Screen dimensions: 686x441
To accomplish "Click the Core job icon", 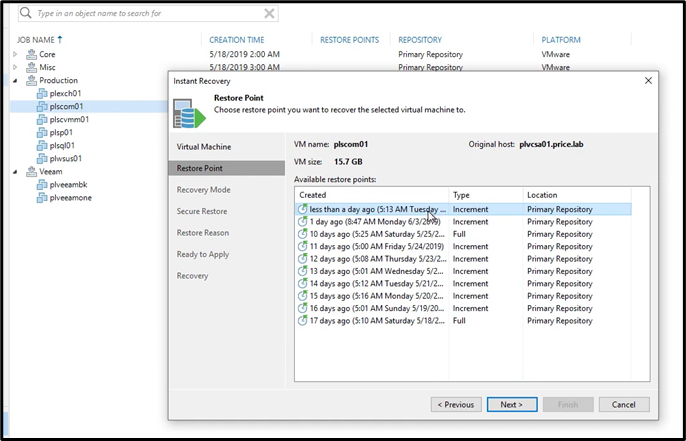I will point(32,55).
